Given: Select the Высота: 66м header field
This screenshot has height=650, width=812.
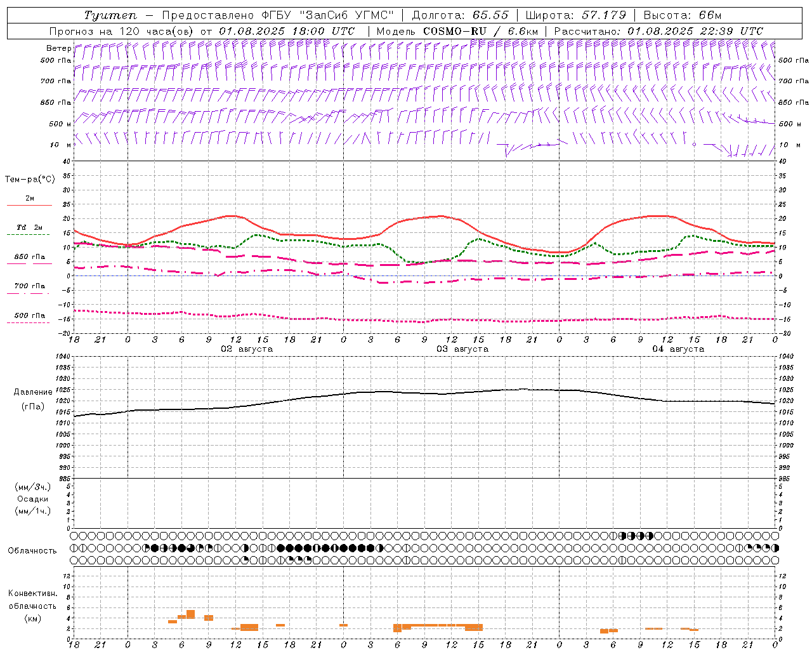Looking at the screenshot, I should tap(683, 15).
